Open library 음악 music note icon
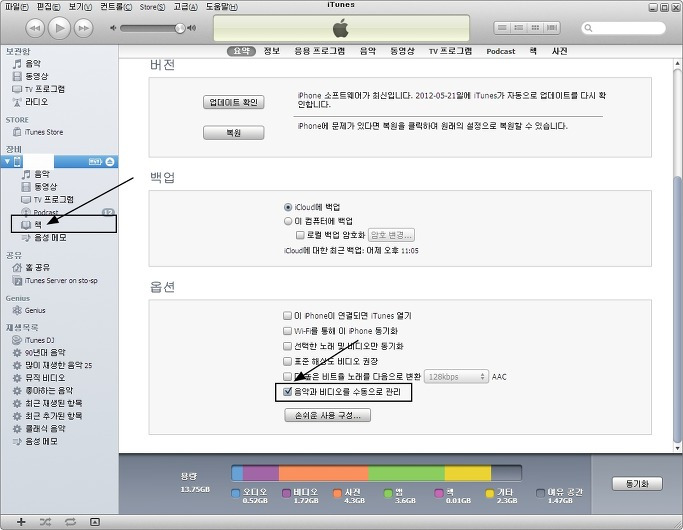The image size is (683, 530). coord(17,64)
